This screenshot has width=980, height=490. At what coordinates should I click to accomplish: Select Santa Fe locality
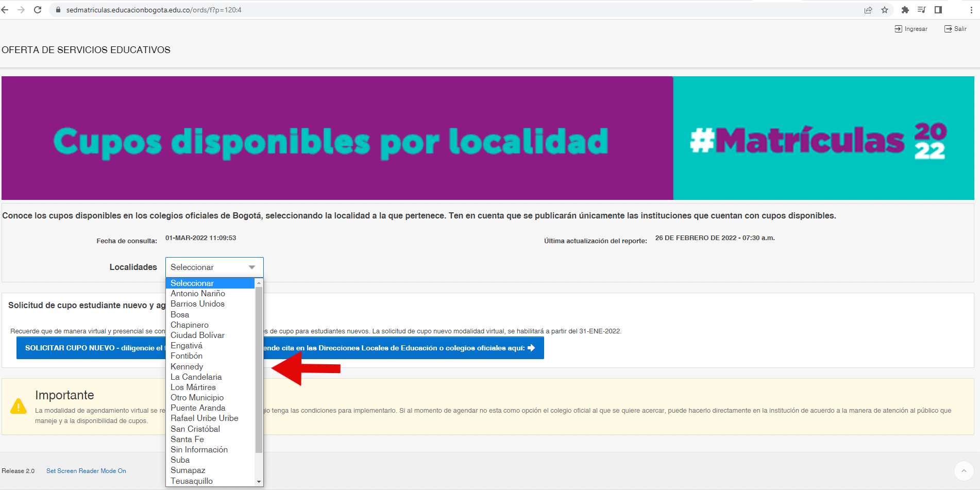210,440
